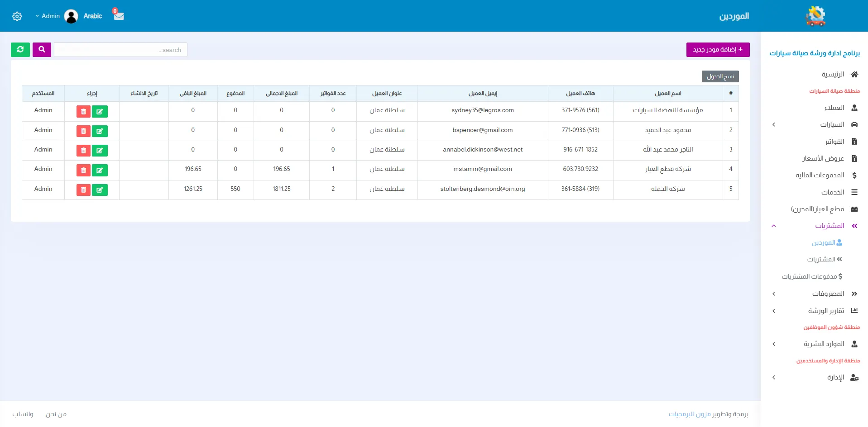Open الفواتير in the sidebar
This screenshot has width=868, height=427.
coord(834,142)
